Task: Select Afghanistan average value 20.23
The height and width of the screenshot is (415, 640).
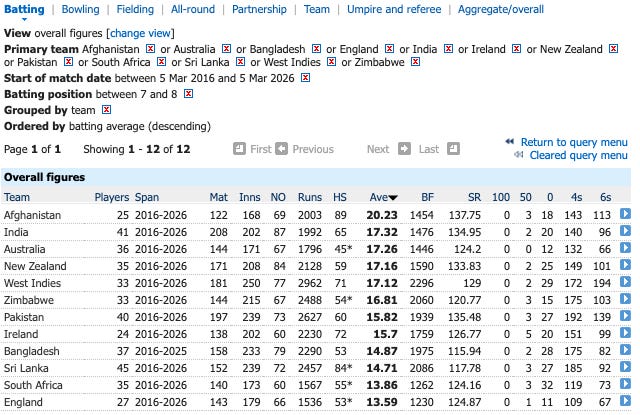Action: coord(382,215)
